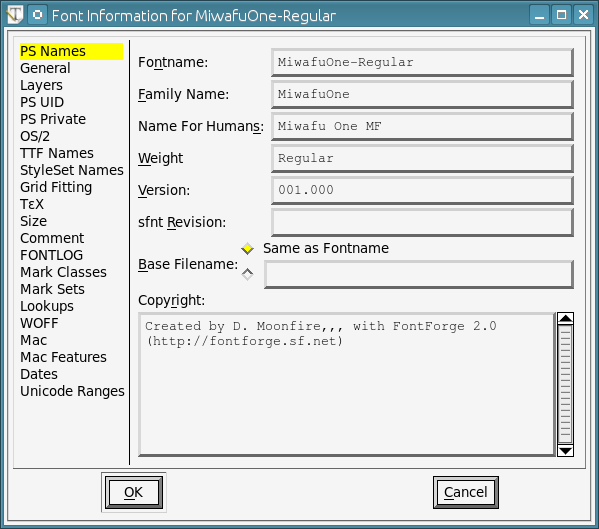Screen dimensions: 599x529
Task: Click the Fontname input field
Action: point(422,62)
